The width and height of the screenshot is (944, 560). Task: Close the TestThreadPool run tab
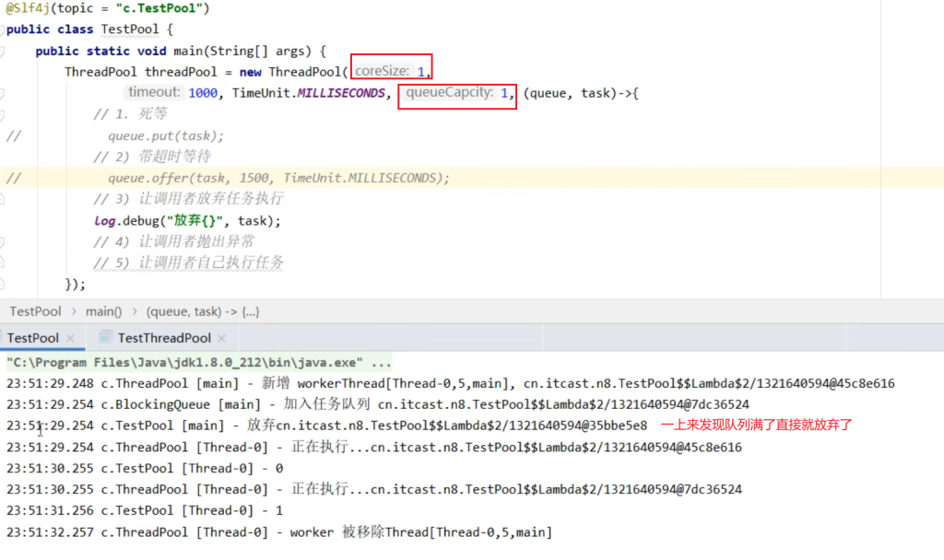pyautogui.click(x=222, y=339)
